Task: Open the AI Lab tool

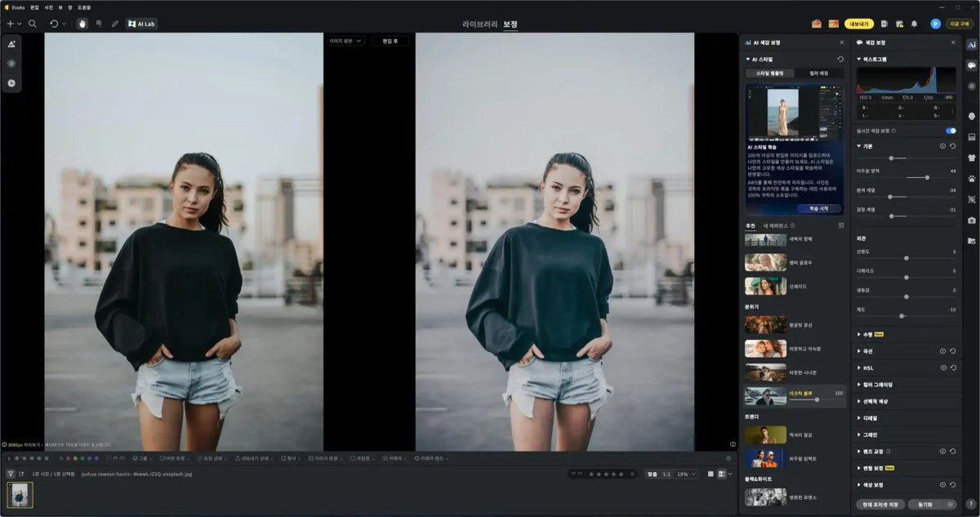Action: pyautogui.click(x=141, y=24)
